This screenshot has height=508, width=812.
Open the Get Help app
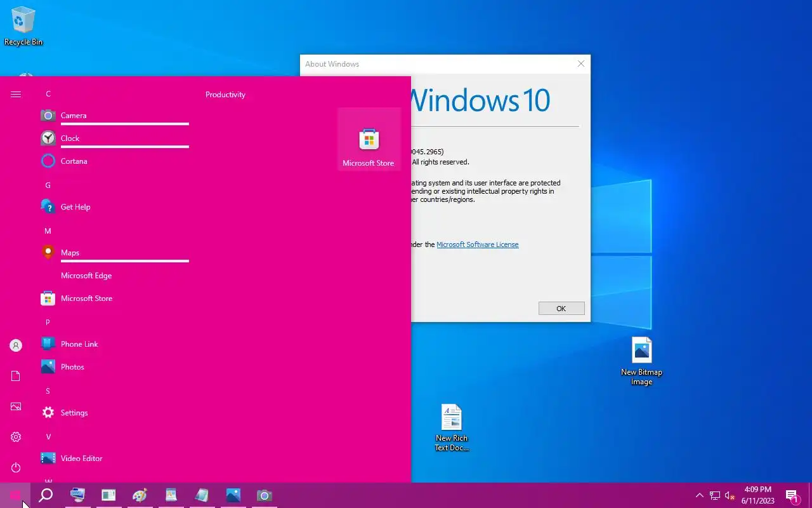114,207
